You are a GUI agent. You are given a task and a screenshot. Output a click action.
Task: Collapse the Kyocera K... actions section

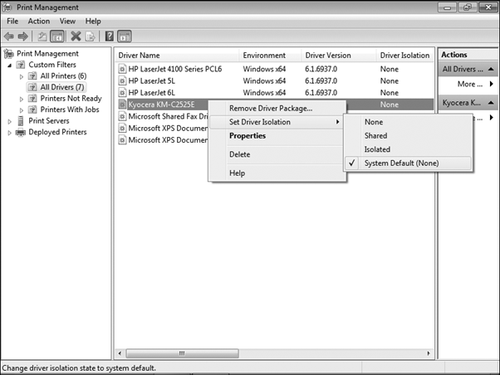(x=491, y=103)
